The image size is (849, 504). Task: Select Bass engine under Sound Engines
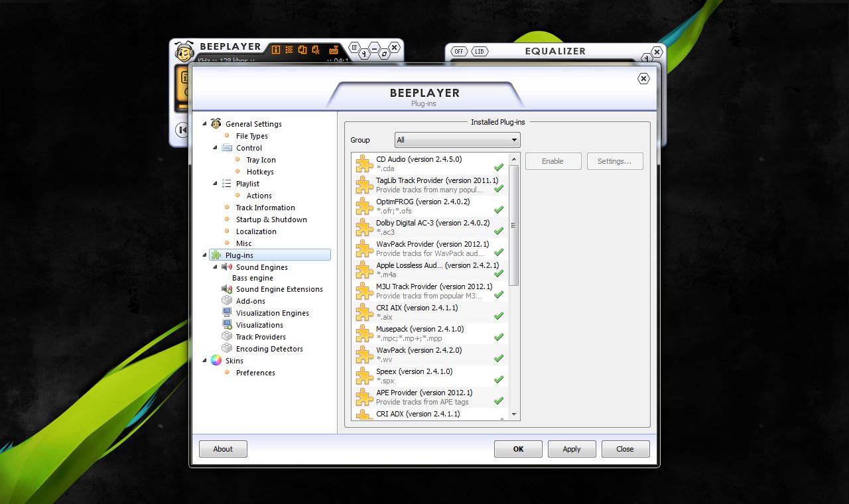(253, 278)
